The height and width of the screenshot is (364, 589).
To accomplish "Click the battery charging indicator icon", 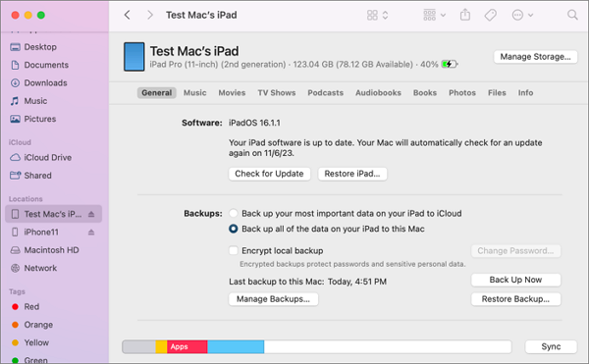I will pyautogui.click(x=450, y=64).
